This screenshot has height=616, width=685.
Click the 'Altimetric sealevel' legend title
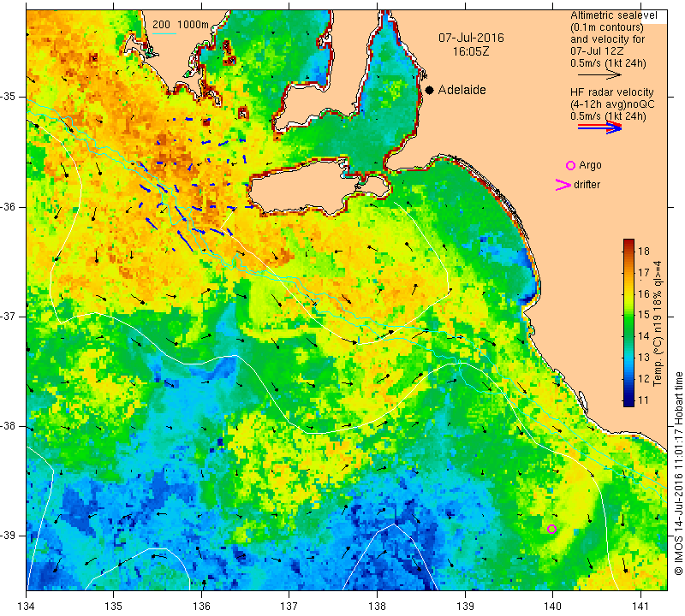(x=613, y=15)
